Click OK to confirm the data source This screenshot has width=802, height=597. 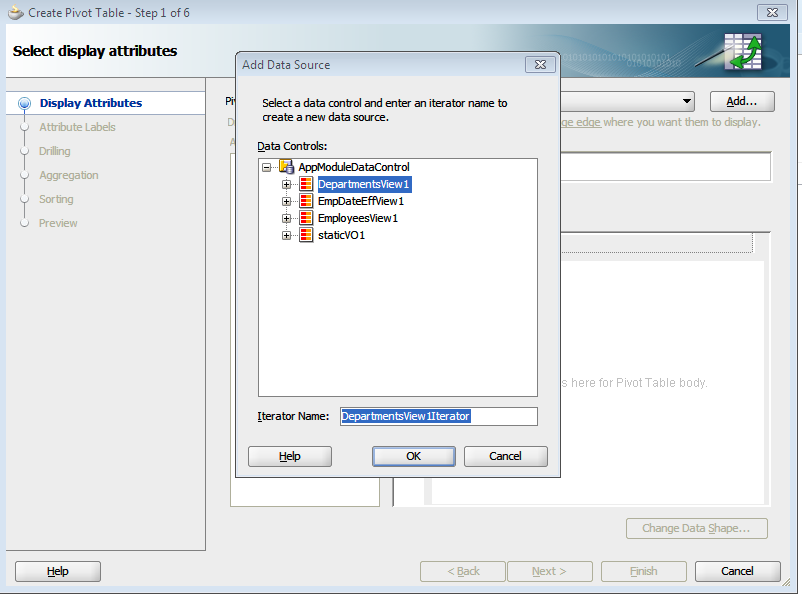(x=413, y=456)
